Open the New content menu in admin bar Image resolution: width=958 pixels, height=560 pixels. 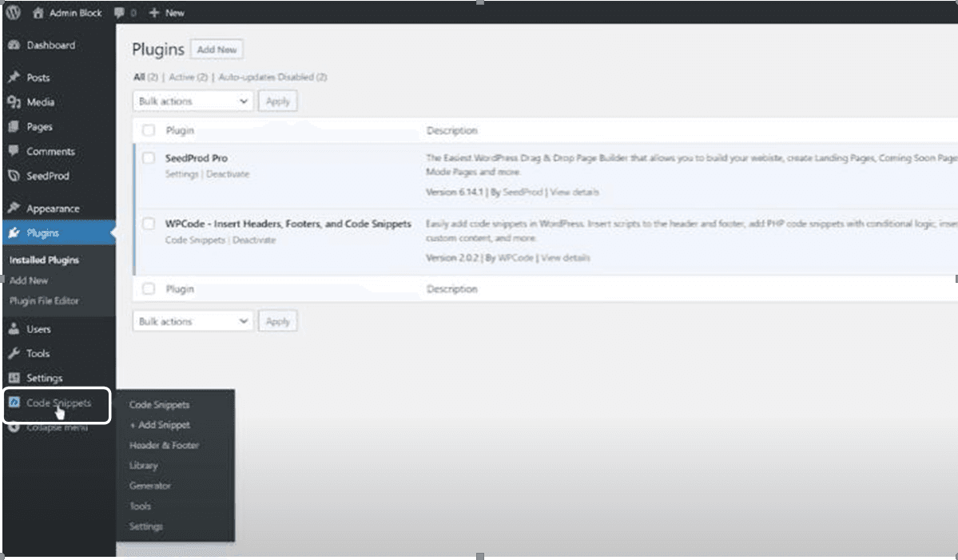tap(167, 13)
